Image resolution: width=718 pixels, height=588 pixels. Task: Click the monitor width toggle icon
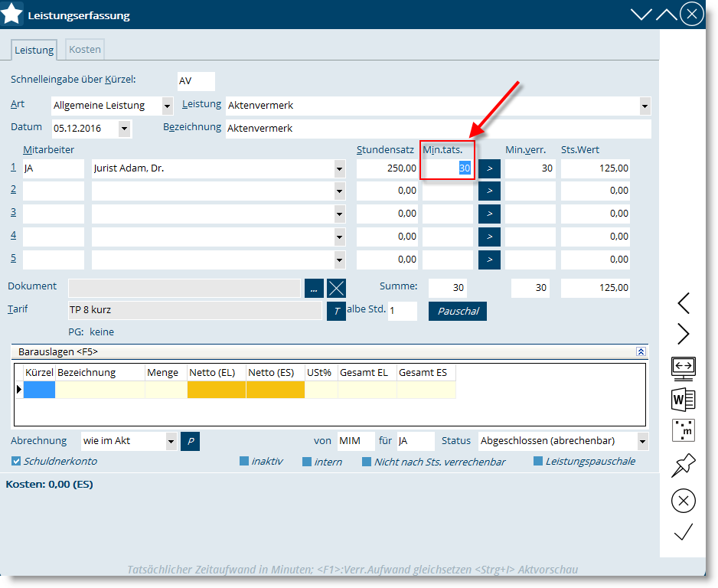684,368
